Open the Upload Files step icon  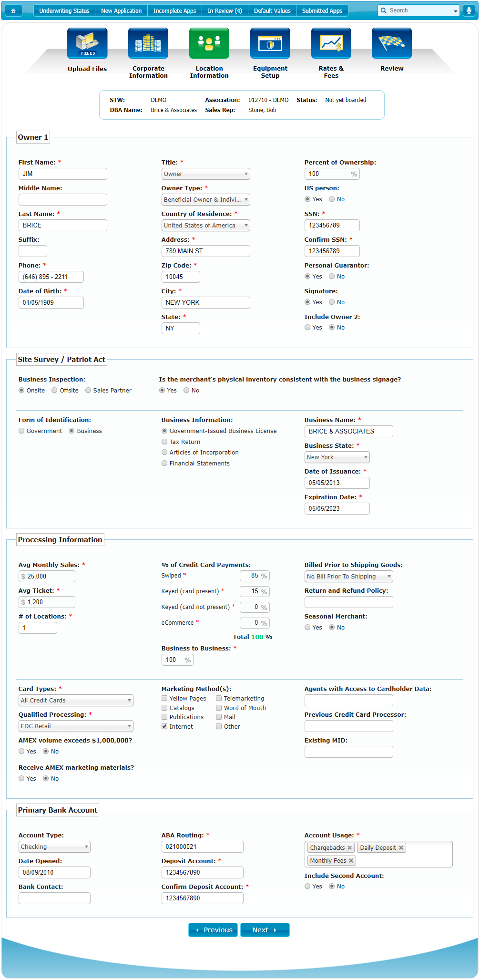(87, 43)
